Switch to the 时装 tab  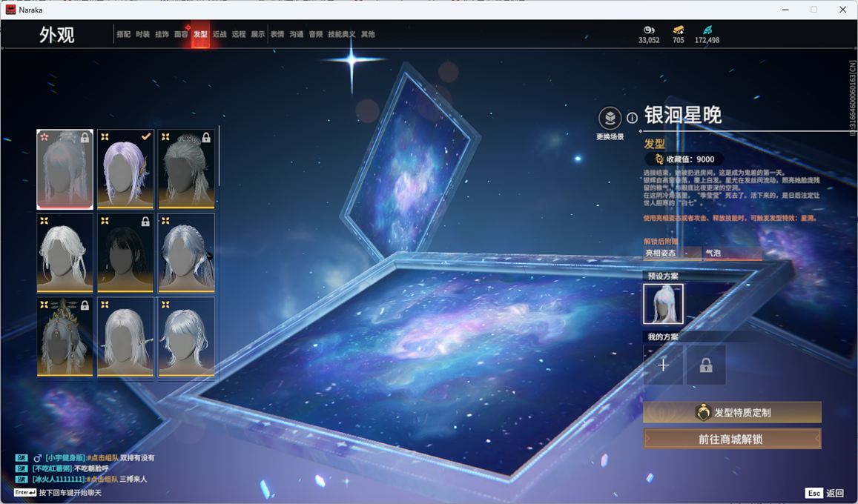click(143, 34)
